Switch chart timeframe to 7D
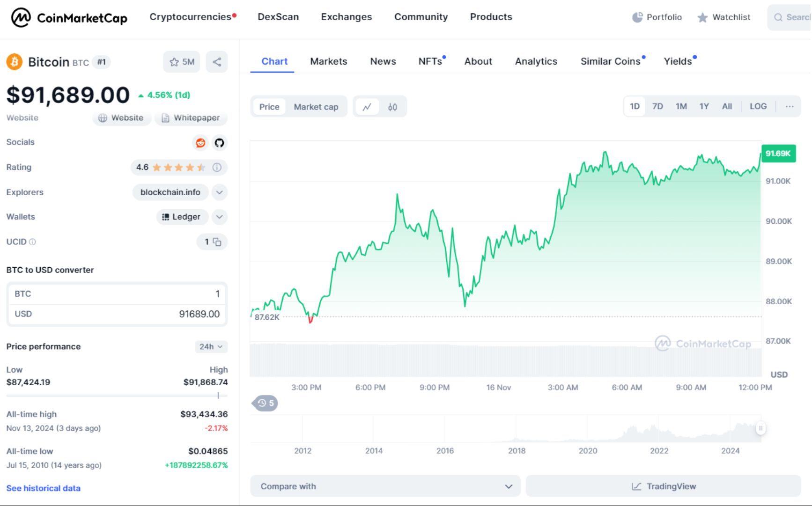Image resolution: width=812 pixels, height=506 pixels. coord(657,106)
